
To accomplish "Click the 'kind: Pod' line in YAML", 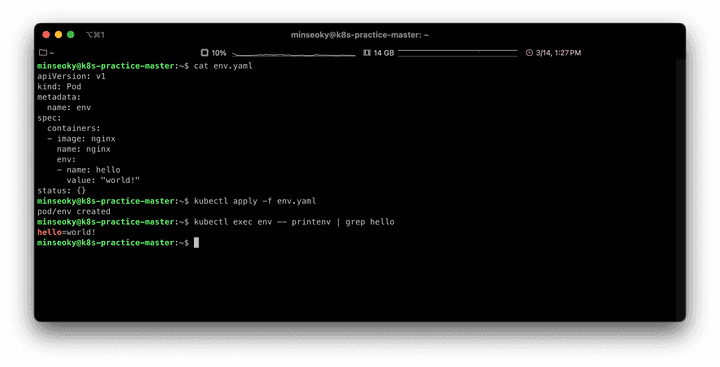I will tap(59, 86).
